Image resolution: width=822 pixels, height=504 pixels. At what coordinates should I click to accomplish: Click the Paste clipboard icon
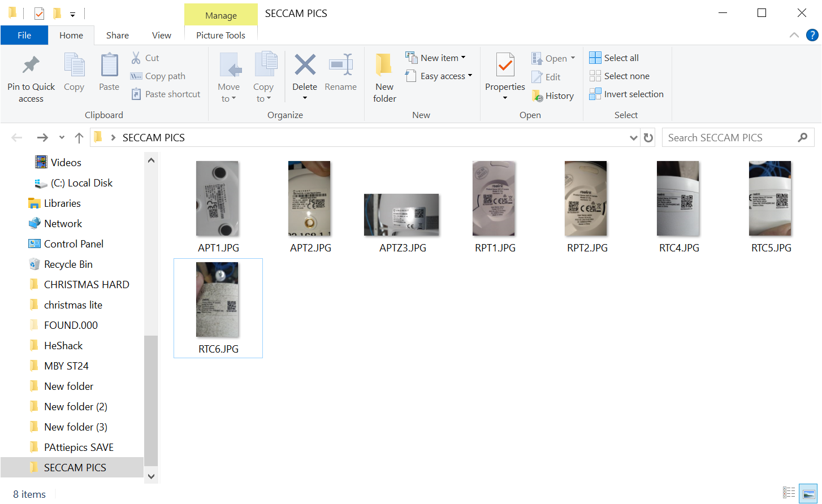click(109, 65)
